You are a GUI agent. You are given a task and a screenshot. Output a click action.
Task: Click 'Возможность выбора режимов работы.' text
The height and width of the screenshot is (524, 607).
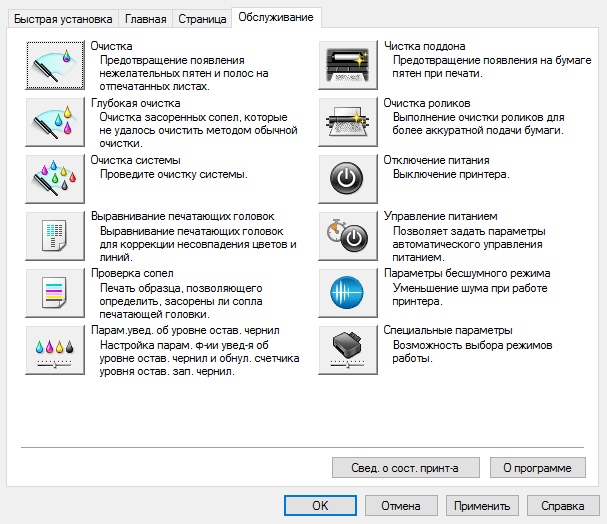pos(472,352)
